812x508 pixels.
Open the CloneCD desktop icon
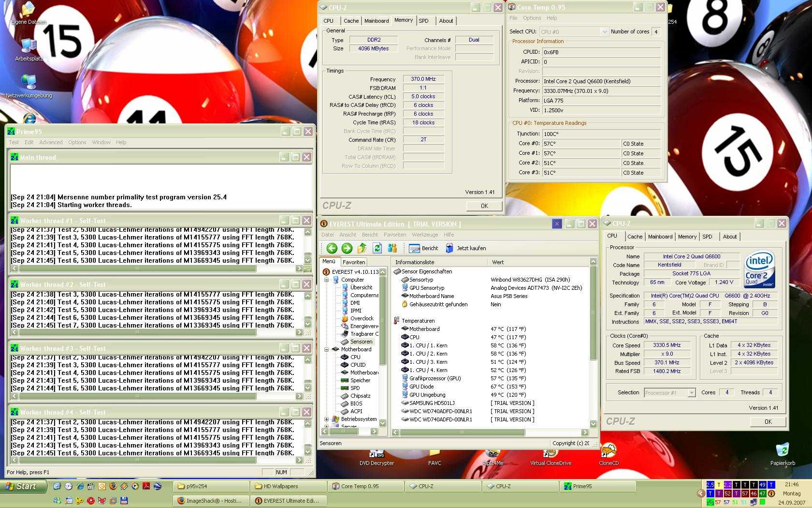pos(609,455)
